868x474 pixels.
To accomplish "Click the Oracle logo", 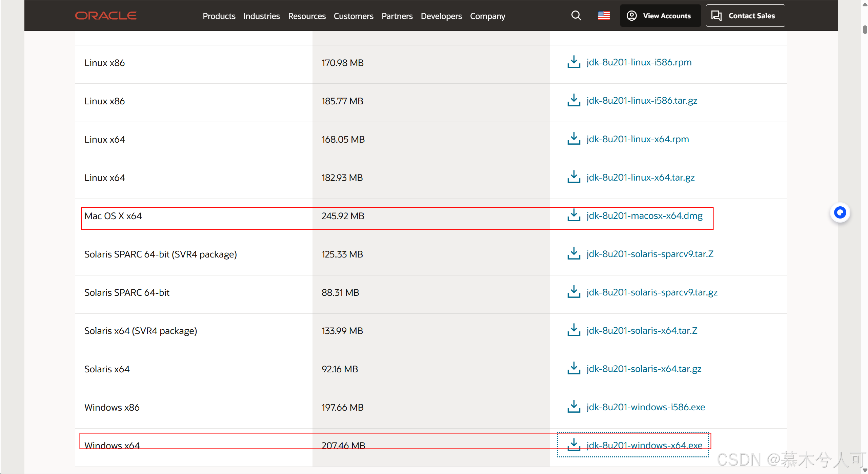I will [106, 16].
